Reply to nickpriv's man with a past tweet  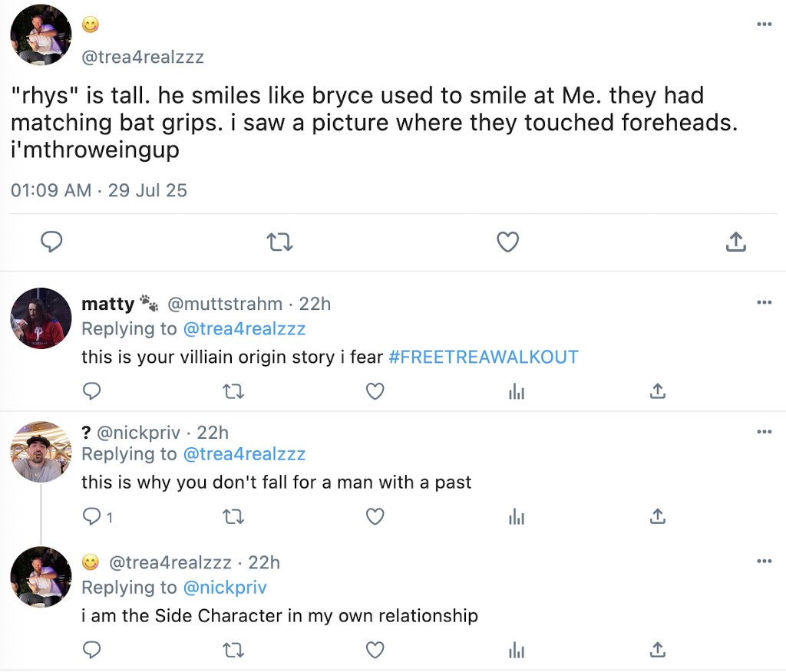[x=92, y=517]
